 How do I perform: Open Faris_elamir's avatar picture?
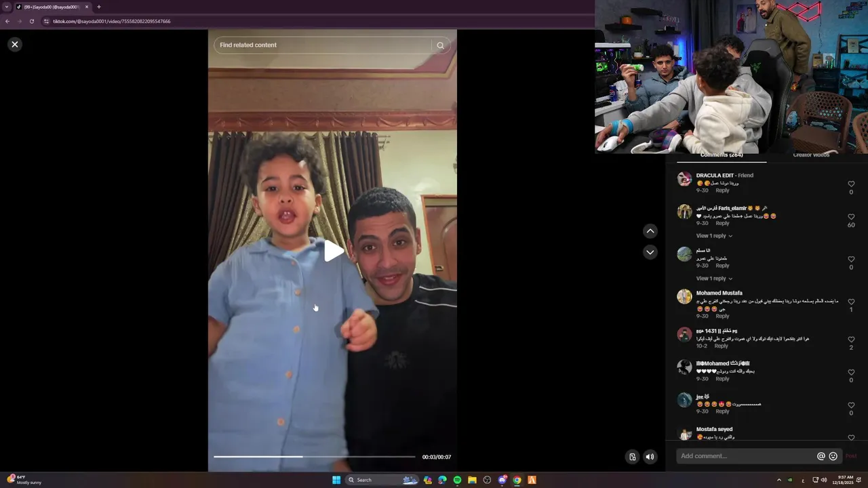pos(684,212)
